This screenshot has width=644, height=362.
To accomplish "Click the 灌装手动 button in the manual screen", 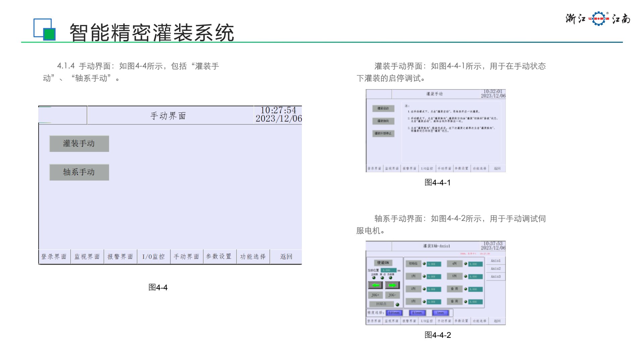I will (79, 144).
